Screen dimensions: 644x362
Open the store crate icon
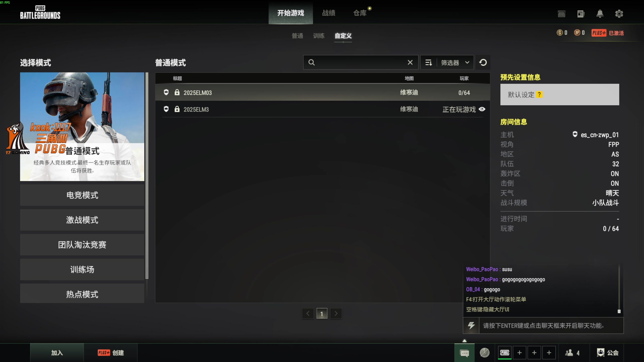(561, 14)
